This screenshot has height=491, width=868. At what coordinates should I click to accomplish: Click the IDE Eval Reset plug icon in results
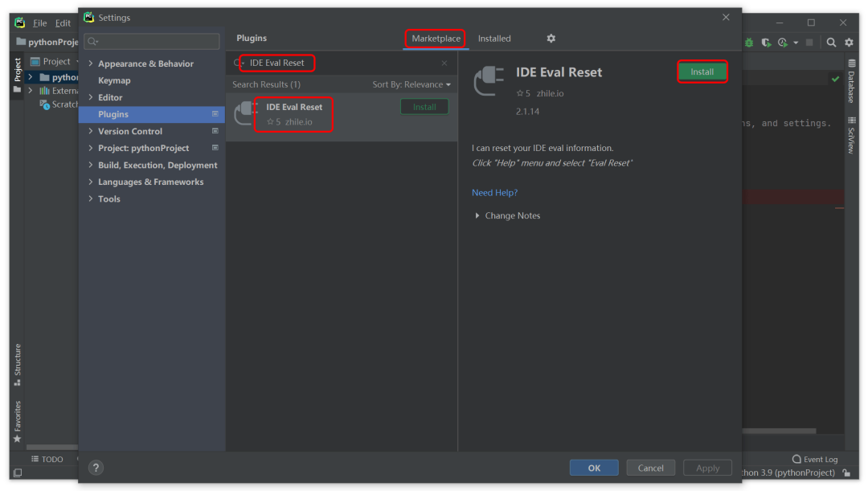click(x=245, y=113)
